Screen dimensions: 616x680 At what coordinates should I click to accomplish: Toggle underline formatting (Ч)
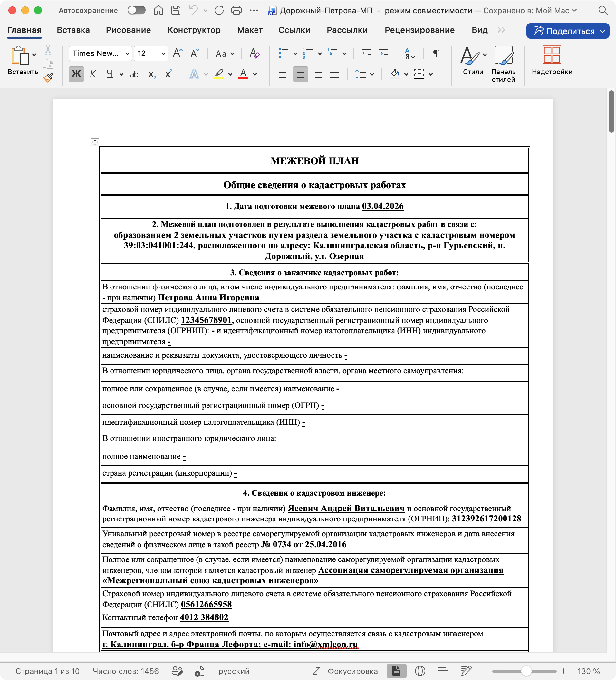110,74
